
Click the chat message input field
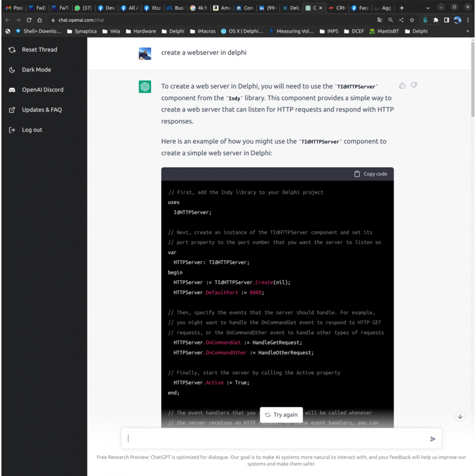[276, 439]
